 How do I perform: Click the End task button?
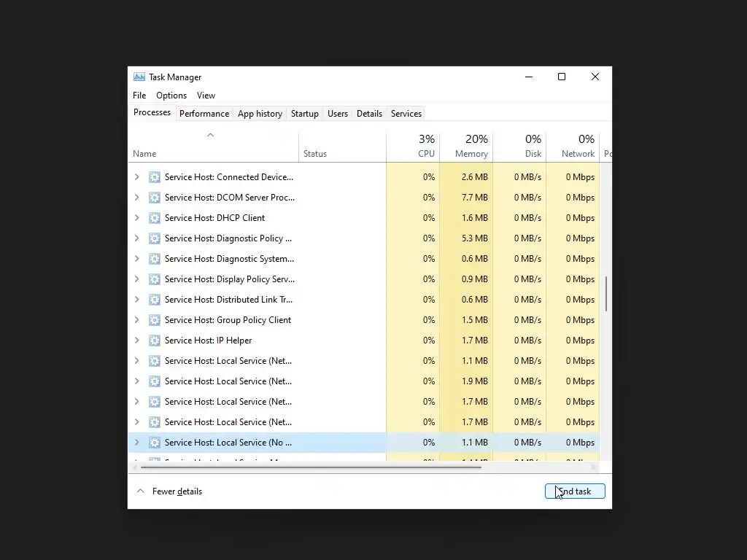[575, 491]
